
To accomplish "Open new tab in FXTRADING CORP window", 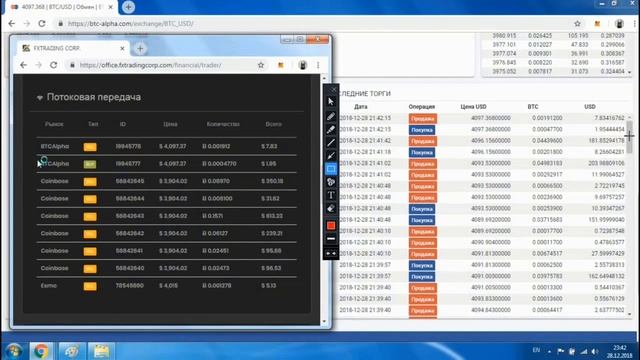I will pos(140,49).
